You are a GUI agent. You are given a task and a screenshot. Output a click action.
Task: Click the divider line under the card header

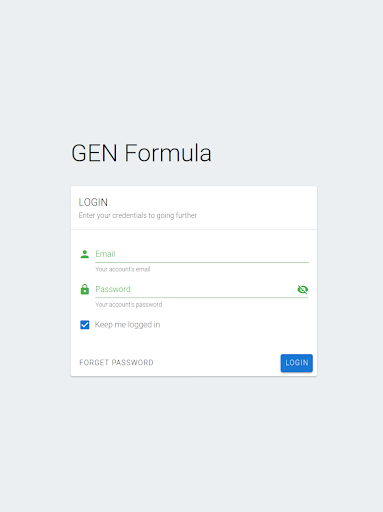(x=194, y=229)
